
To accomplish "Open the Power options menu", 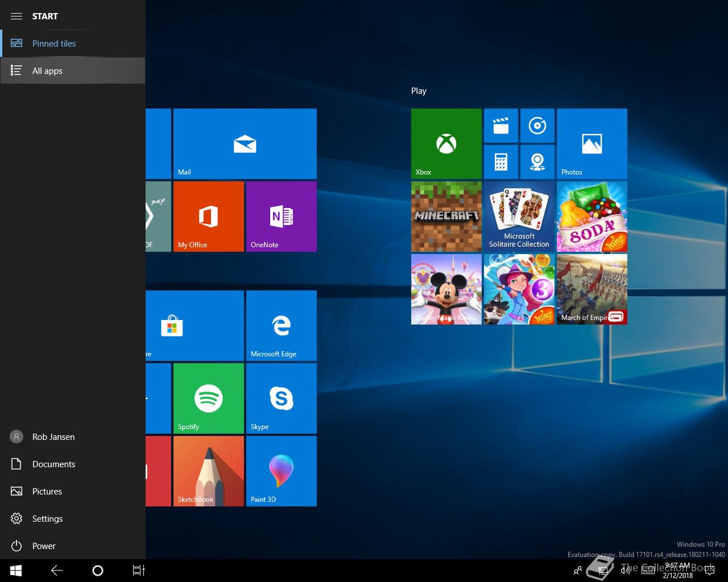I will point(73,546).
